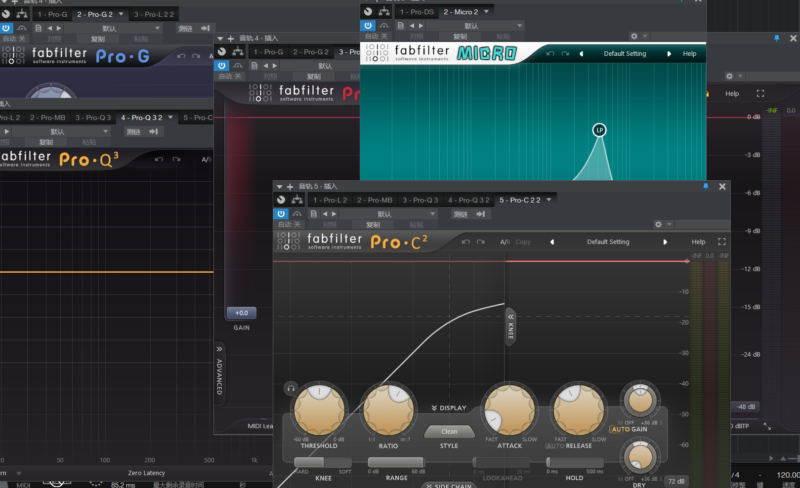Screen dimensions: 800x488
Task: Enable audition headphone icon in Pro-C 2
Action: [x=290, y=388]
